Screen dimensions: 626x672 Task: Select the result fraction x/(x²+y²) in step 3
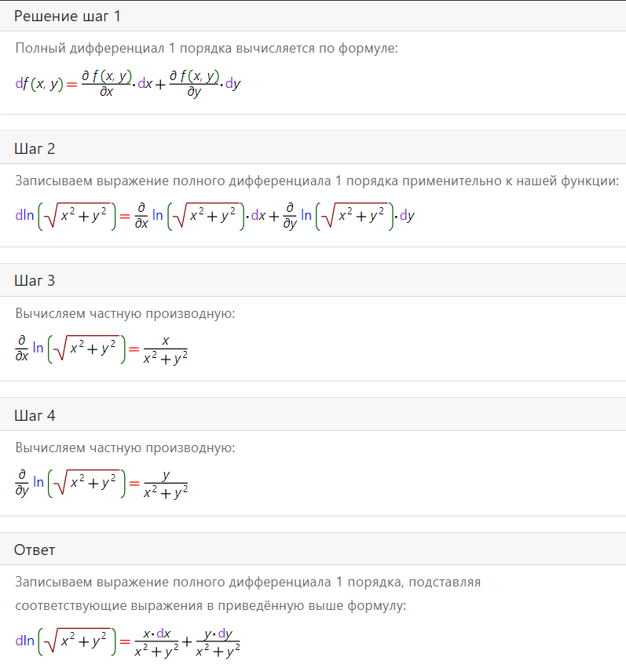[x=166, y=350]
